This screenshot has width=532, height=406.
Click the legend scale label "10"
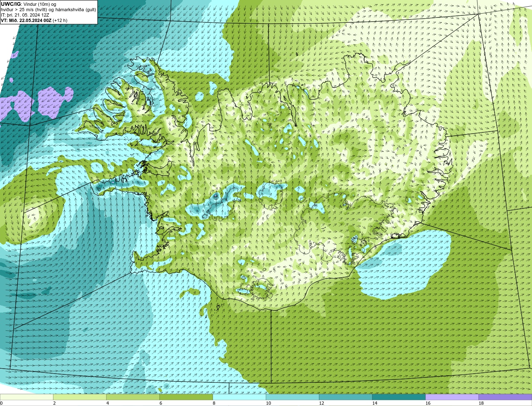[268, 403]
